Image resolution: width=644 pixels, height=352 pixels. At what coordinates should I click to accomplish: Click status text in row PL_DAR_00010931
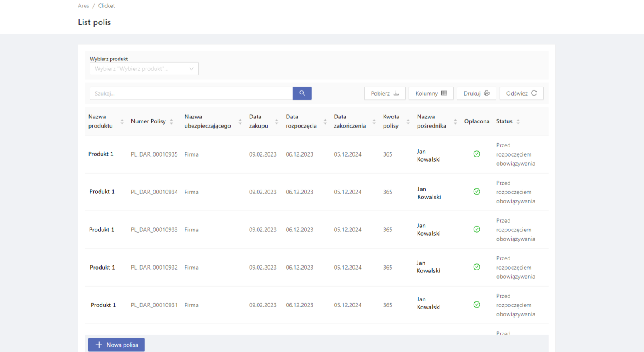point(516,305)
